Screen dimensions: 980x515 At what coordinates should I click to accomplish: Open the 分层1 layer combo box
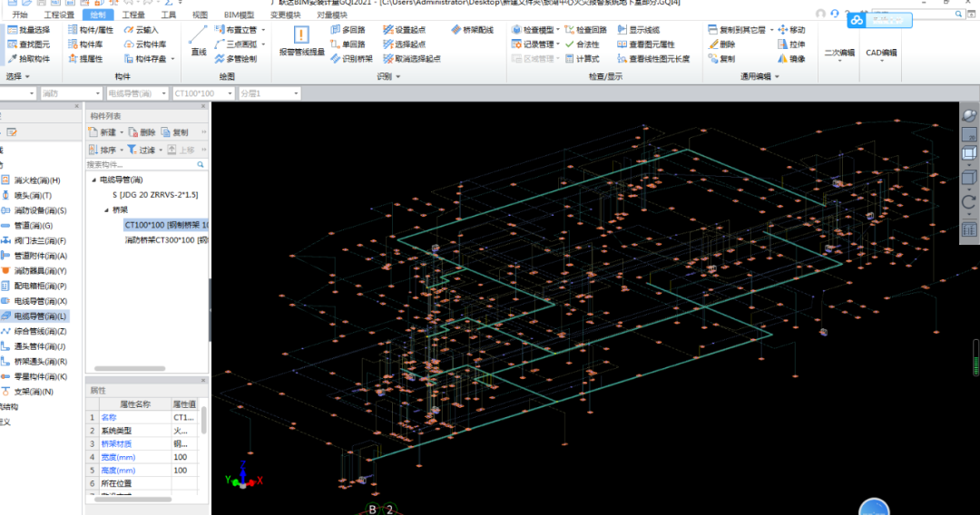(269, 93)
